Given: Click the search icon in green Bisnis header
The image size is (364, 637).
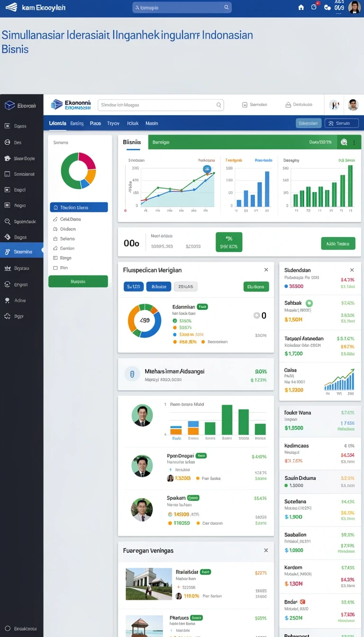Looking at the screenshot, I should point(344,142).
